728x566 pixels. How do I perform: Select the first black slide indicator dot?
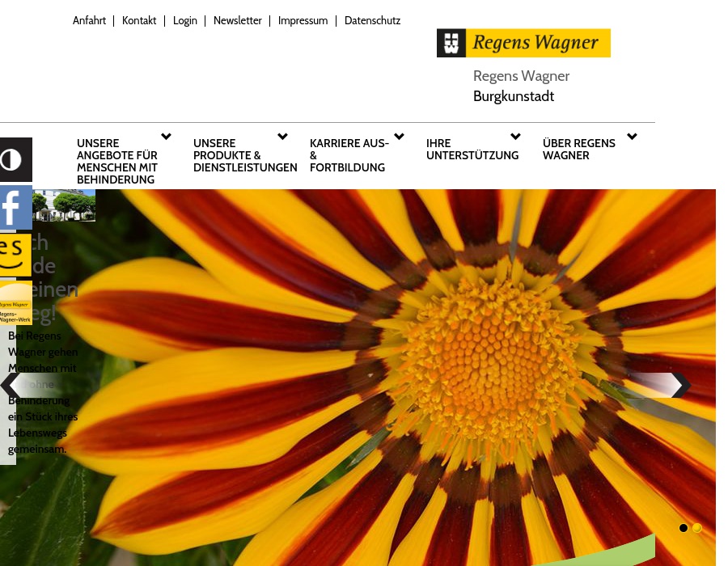click(x=684, y=528)
